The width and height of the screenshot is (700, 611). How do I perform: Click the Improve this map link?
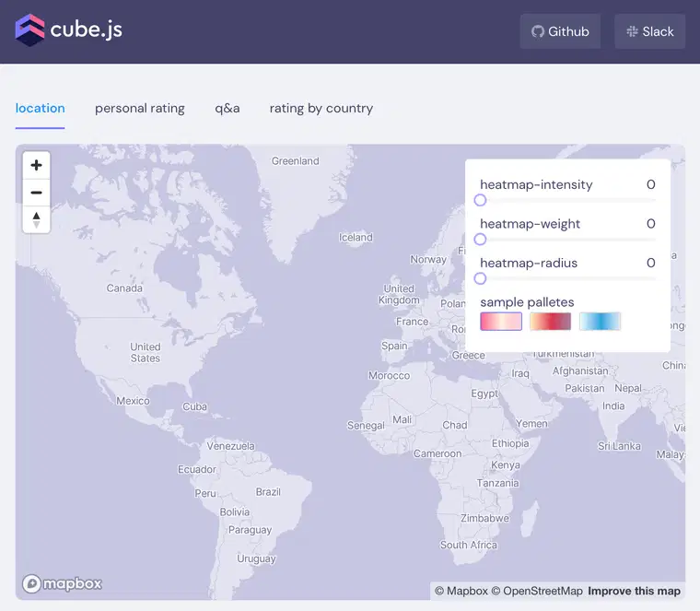tap(634, 591)
